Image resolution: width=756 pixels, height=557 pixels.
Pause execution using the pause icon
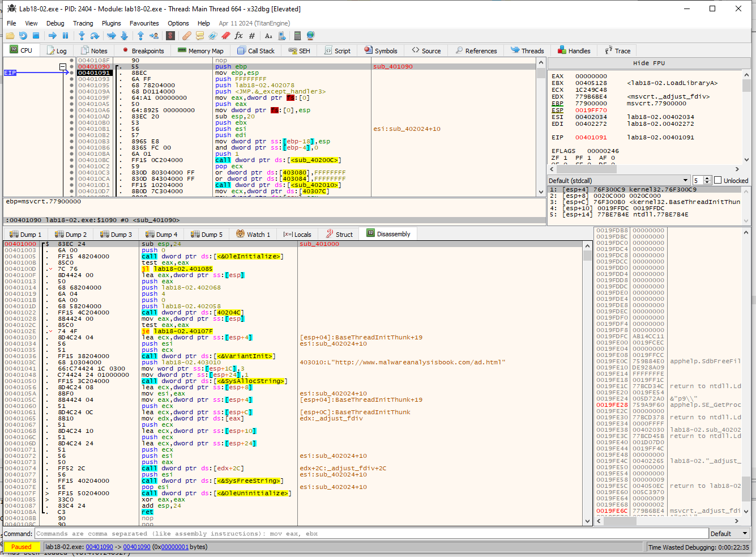65,36
